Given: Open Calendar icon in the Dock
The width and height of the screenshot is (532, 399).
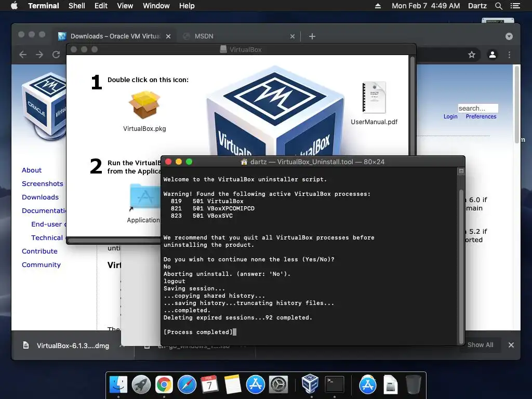Looking at the screenshot, I should 210,385.
